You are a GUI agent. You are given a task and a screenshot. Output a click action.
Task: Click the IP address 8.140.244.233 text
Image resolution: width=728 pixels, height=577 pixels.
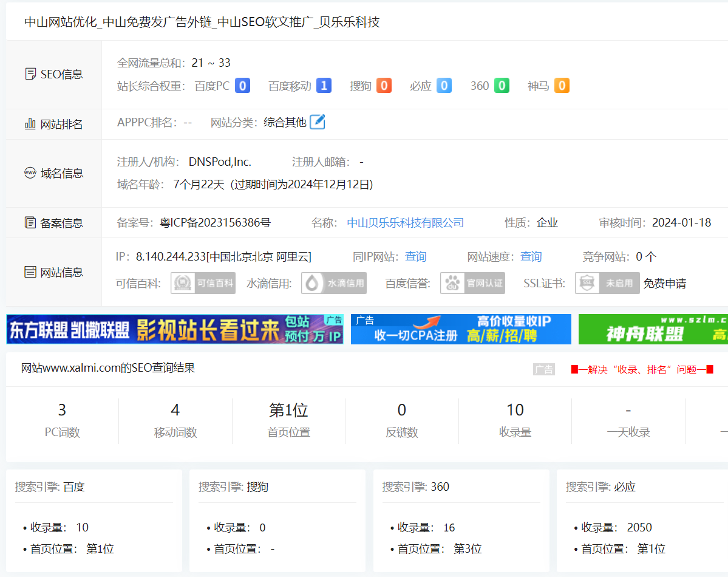pos(171,256)
